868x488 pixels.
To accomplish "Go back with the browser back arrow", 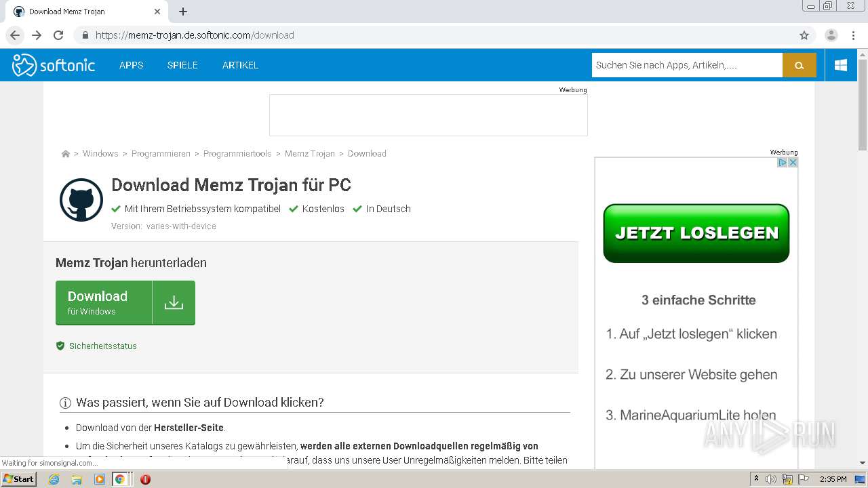I will pyautogui.click(x=15, y=35).
